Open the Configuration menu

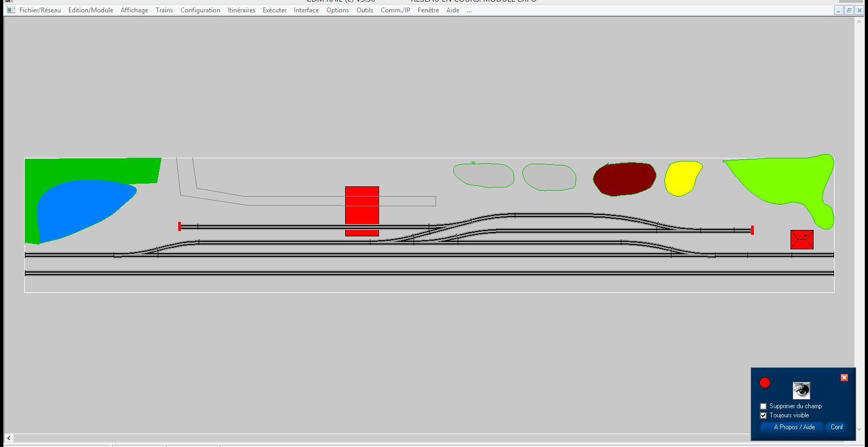pos(200,10)
